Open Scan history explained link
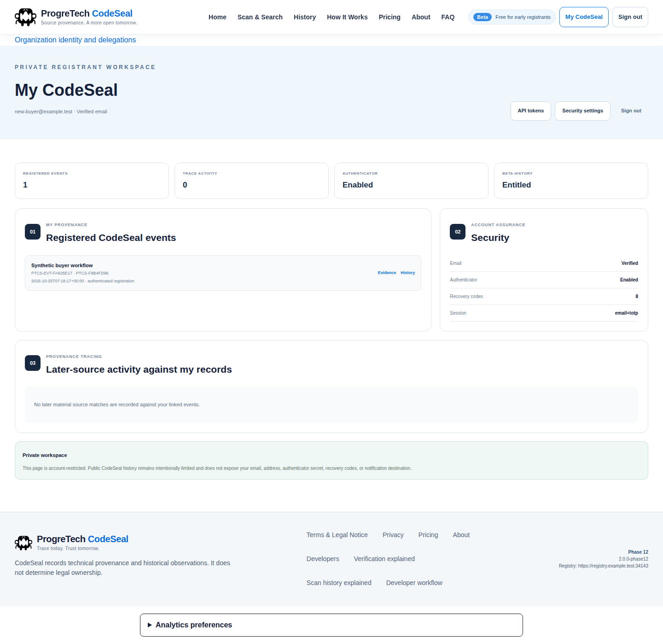 tap(339, 583)
